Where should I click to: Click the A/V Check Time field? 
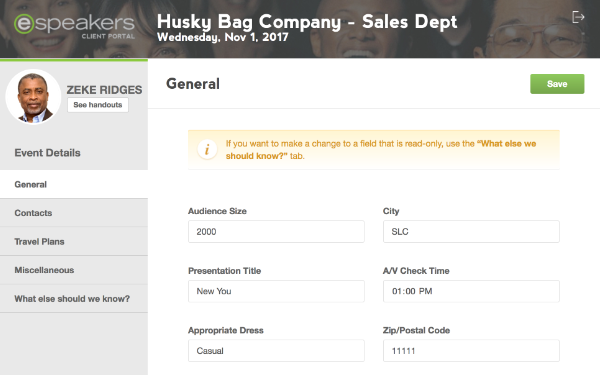point(471,291)
